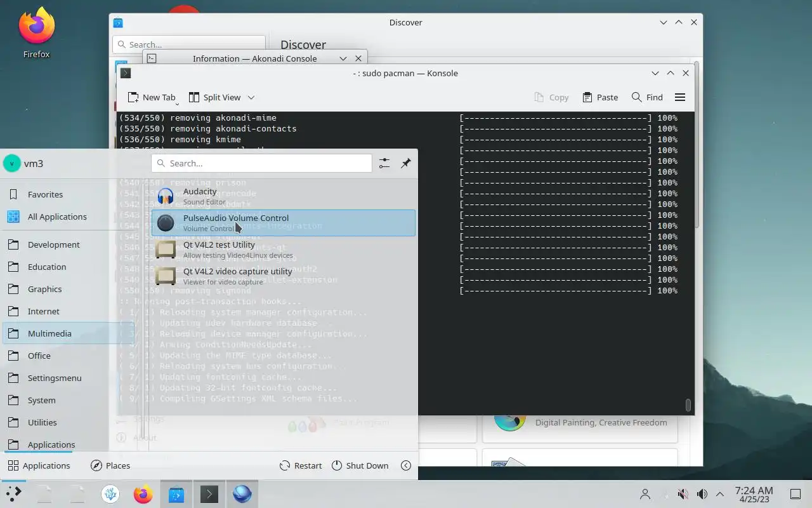
Task: Focus the Discover window search field
Action: point(189,44)
